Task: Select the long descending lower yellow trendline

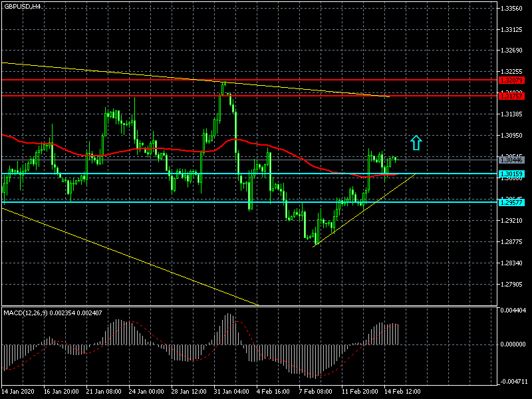Action: click(133, 257)
